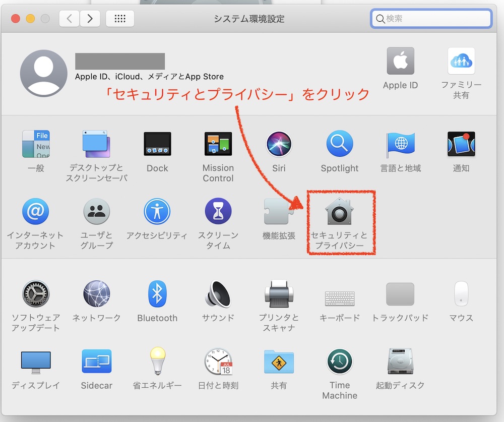Open プリンタとスキャナ preferences

(279, 293)
